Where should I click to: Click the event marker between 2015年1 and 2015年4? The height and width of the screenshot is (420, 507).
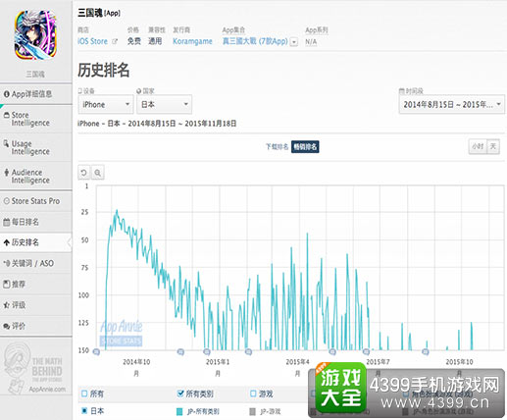click(248, 352)
